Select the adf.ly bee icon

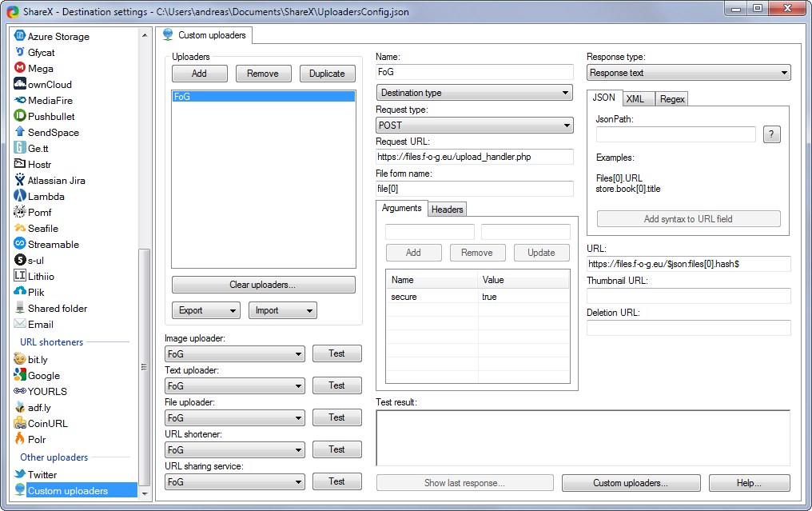(20, 407)
